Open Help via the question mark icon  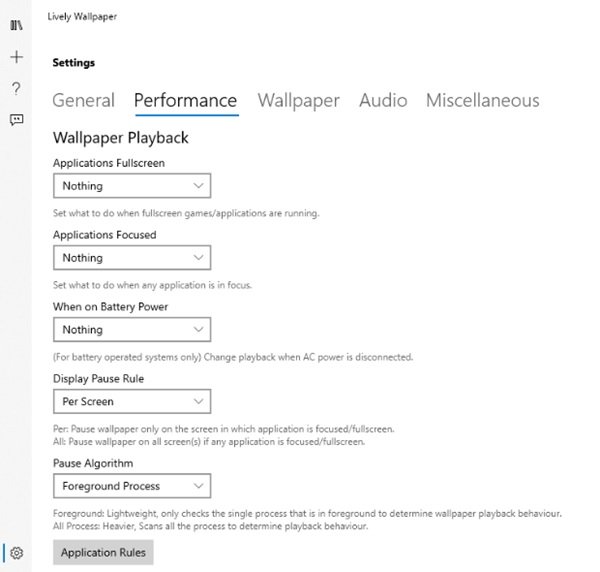point(16,88)
